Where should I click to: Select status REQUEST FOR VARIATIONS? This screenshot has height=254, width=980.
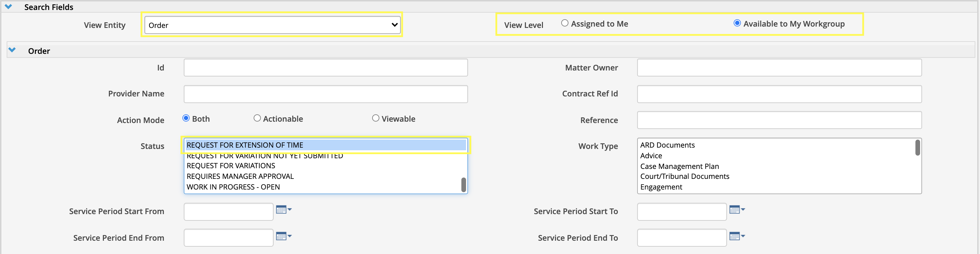[x=323, y=166]
